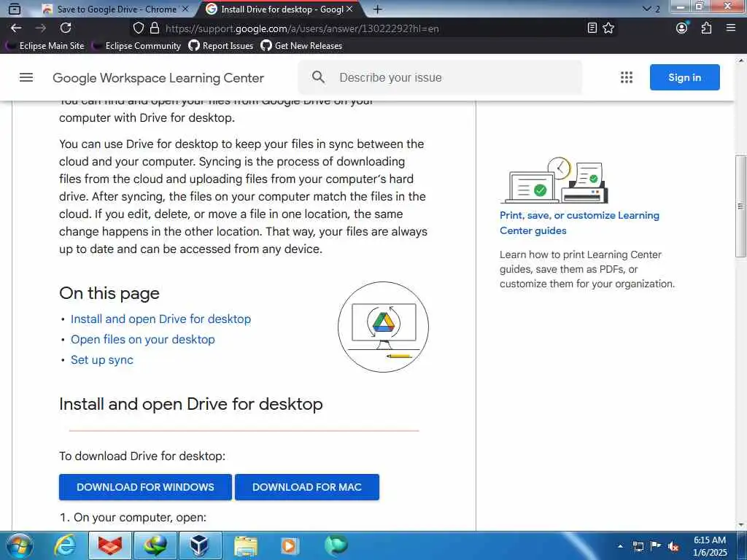Click the Drive monitor circle illustration
This screenshot has height=560, width=747.
(383, 327)
